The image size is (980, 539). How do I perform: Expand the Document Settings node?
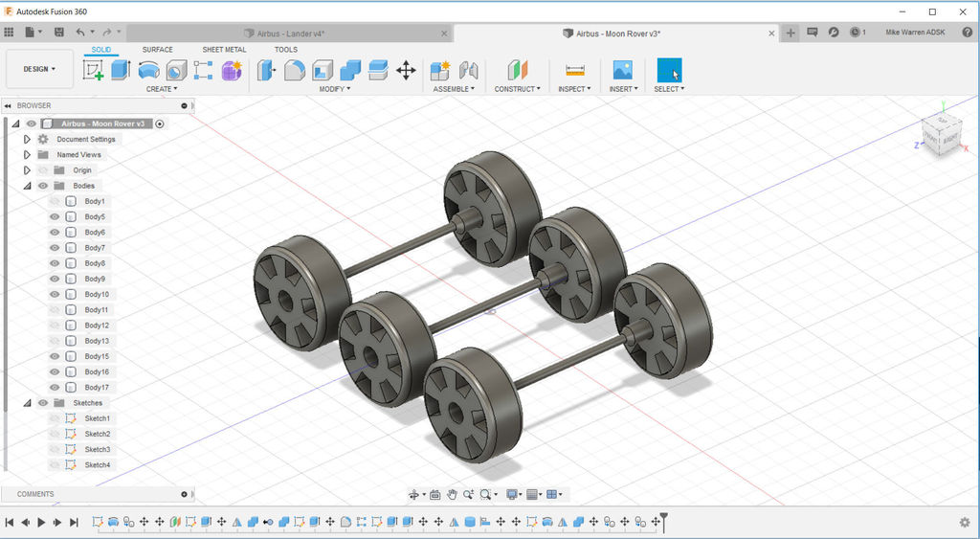click(27, 139)
